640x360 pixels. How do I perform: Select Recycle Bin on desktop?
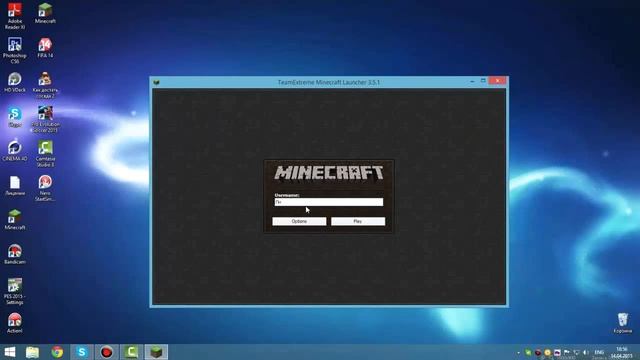click(622, 323)
